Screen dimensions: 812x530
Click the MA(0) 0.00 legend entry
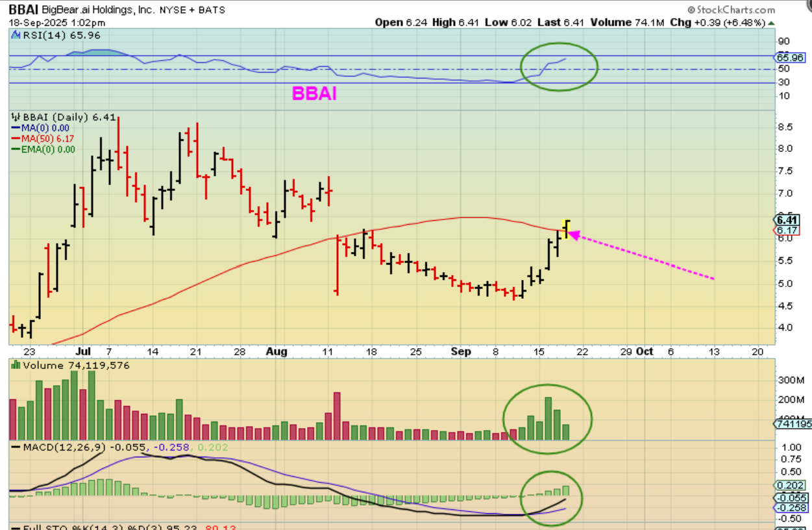(41, 128)
